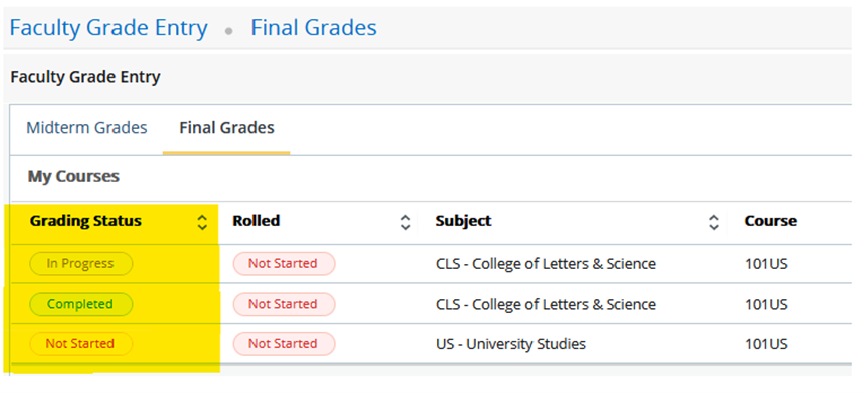Image resolution: width=862 pixels, height=393 pixels.
Task: Sort by the Grading Status arrows icon
Action: pos(202,222)
